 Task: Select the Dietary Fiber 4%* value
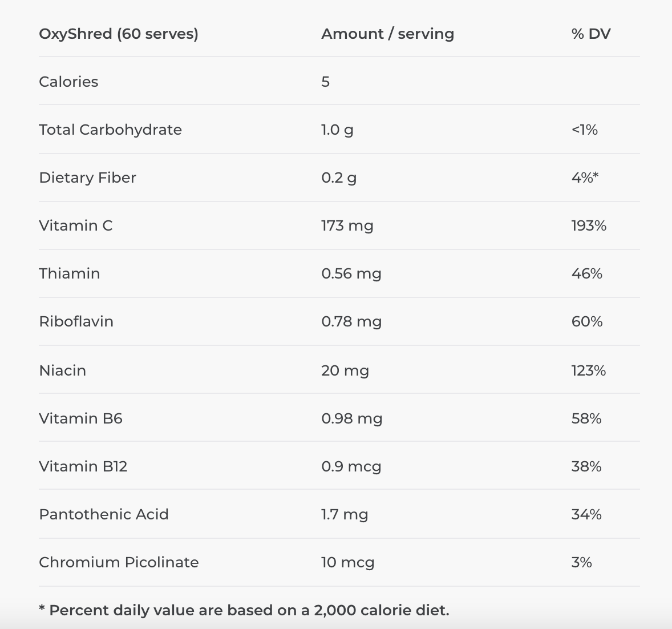[x=585, y=178]
